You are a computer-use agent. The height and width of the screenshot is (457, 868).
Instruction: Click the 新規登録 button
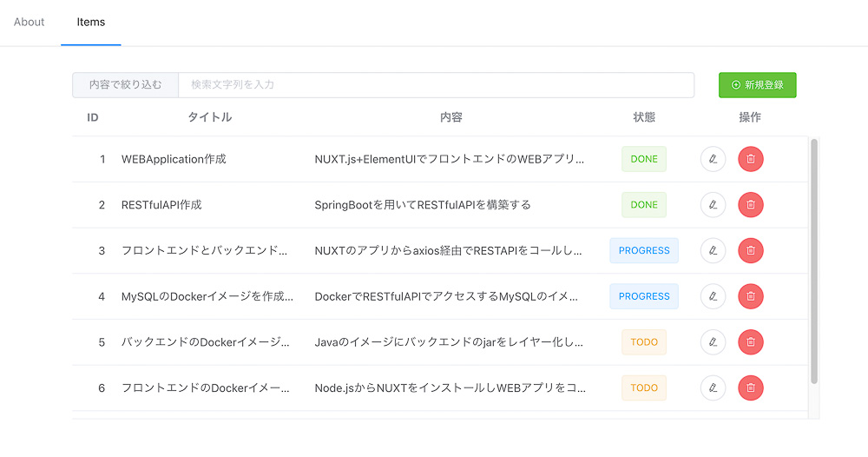click(757, 85)
